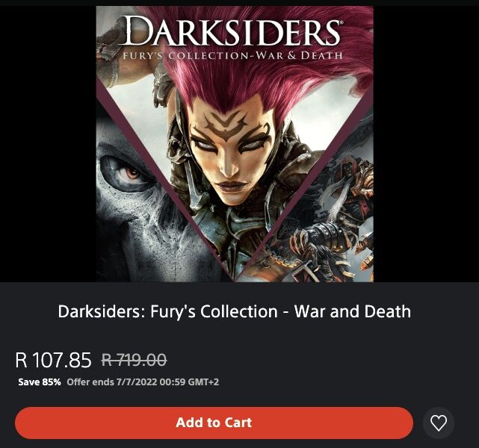Click the Fury's Collection subtitle on cover
This screenshot has height=448, width=479.
tap(233, 55)
